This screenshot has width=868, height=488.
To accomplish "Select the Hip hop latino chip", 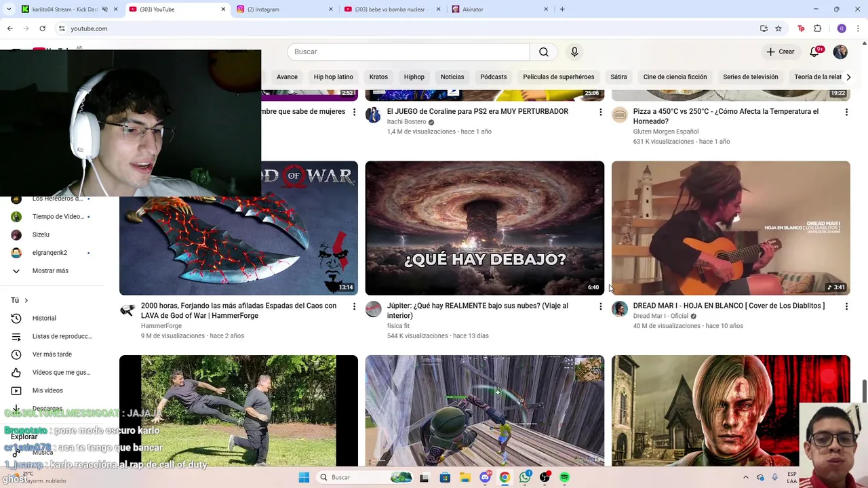I will (x=334, y=77).
